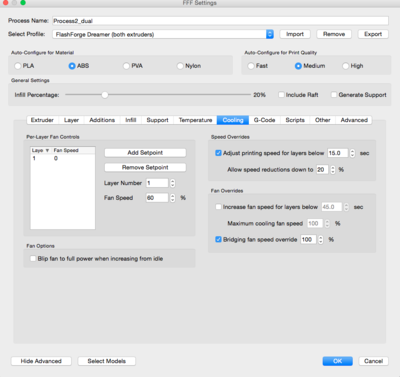Screen dimensions: 400x377
Task: Open the Infill tab
Action: (131, 120)
